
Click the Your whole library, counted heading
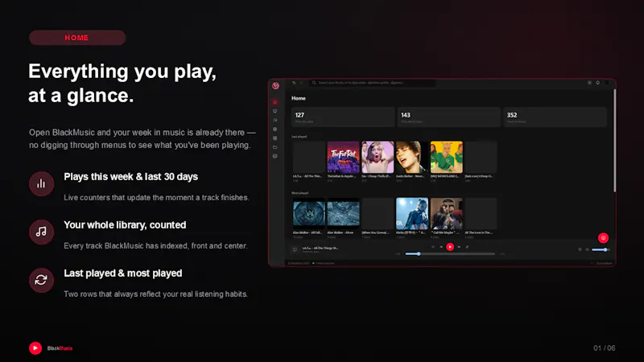[x=125, y=225]
